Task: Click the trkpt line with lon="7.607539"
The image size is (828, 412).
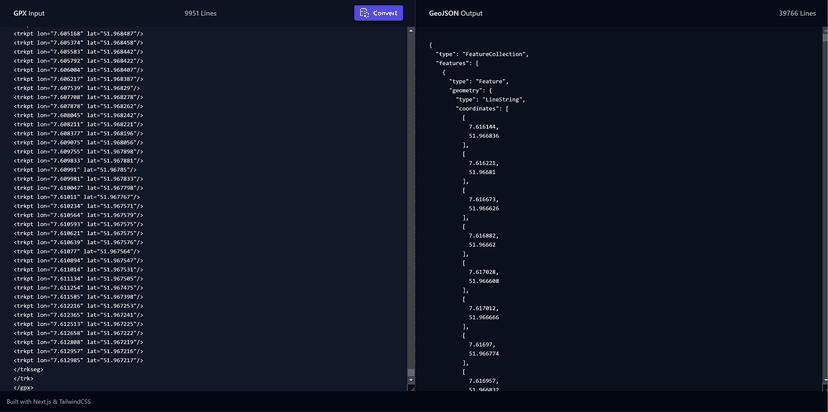Action: point(77,88)
